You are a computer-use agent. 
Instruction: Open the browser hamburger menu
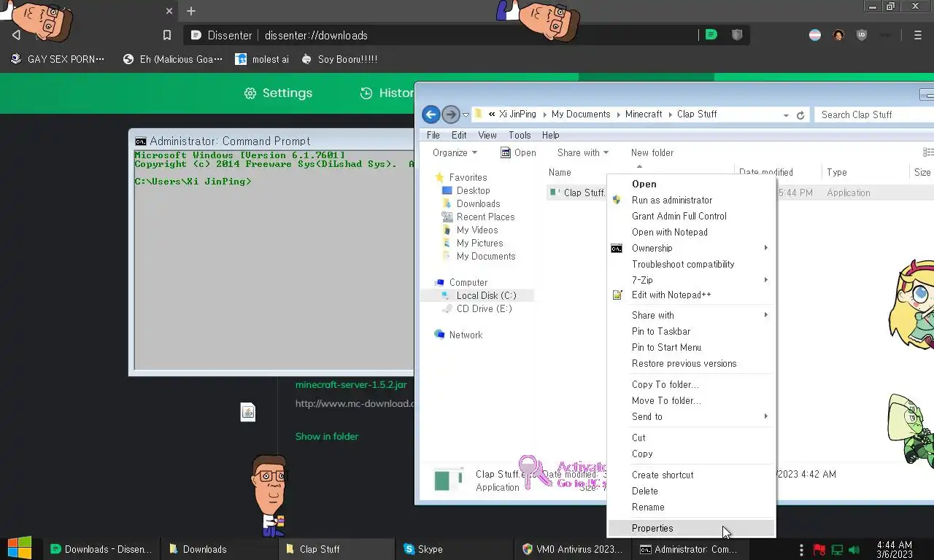click(918, 35)
